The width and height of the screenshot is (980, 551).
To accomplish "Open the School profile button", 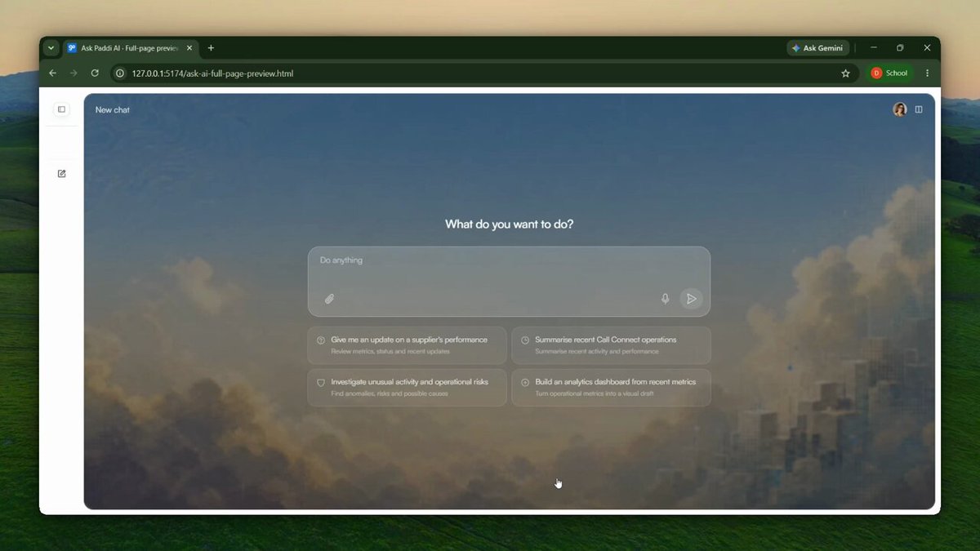I will [890, 73].
